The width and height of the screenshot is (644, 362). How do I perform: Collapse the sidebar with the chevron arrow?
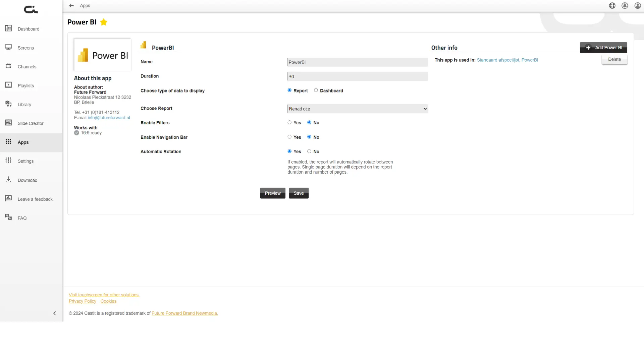(55, 313)
